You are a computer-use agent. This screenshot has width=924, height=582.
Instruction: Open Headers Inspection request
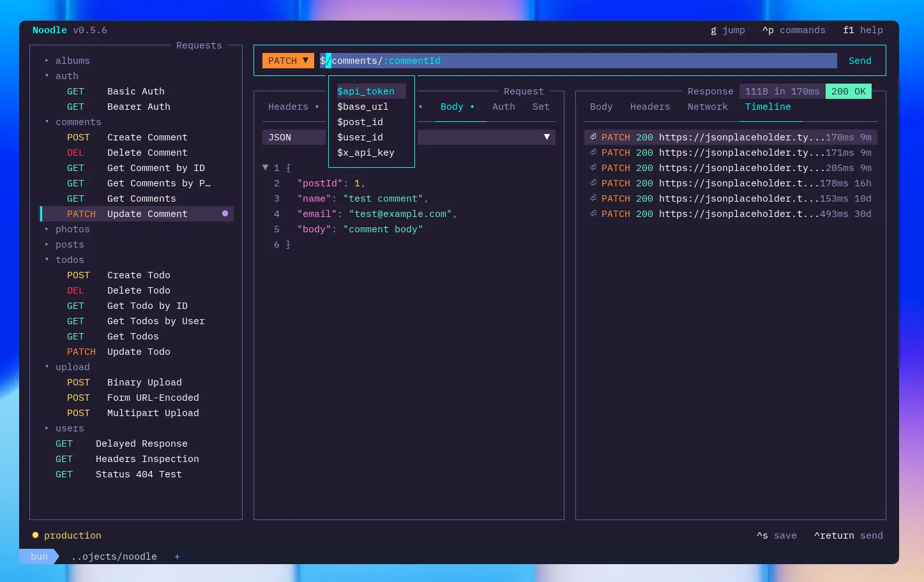[x=137, y=459]
